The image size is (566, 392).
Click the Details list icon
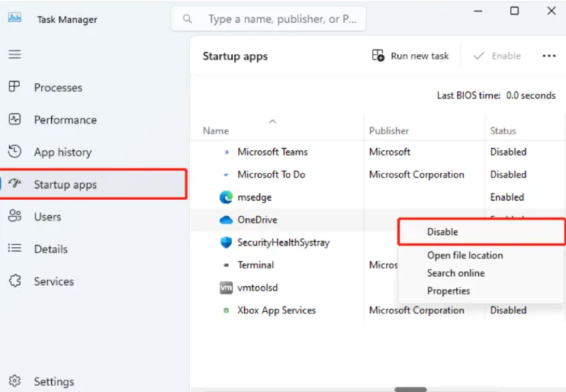point(14,248)
